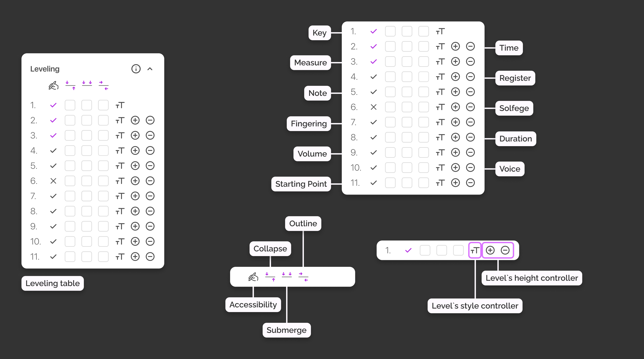Check the first checkbox in row 11 of Leveling panel
The width and height of the screenshot is (644, 359).
[70, 257]
